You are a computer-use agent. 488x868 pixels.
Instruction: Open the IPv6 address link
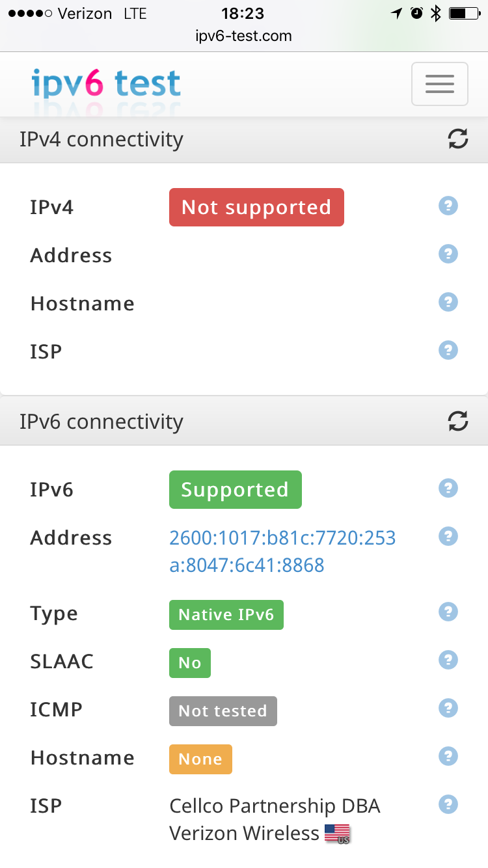point(282,551)
